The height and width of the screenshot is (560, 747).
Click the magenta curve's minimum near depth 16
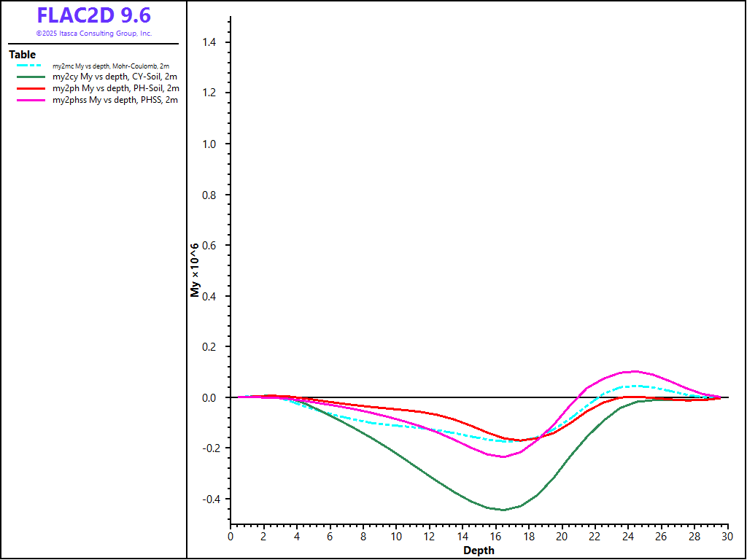503,456
